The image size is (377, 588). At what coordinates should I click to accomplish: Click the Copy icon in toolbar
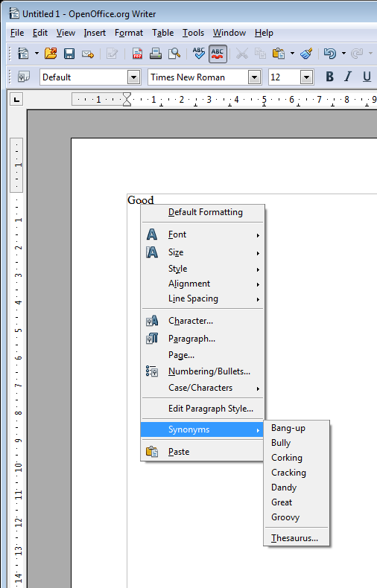(260, 54)
